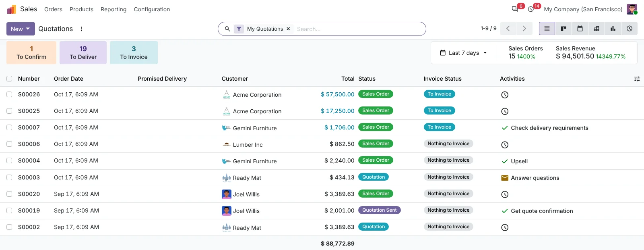Click the activity clock for S00026
The height and width of the screenshot is (250, 644).
click(x=505, y=95)
